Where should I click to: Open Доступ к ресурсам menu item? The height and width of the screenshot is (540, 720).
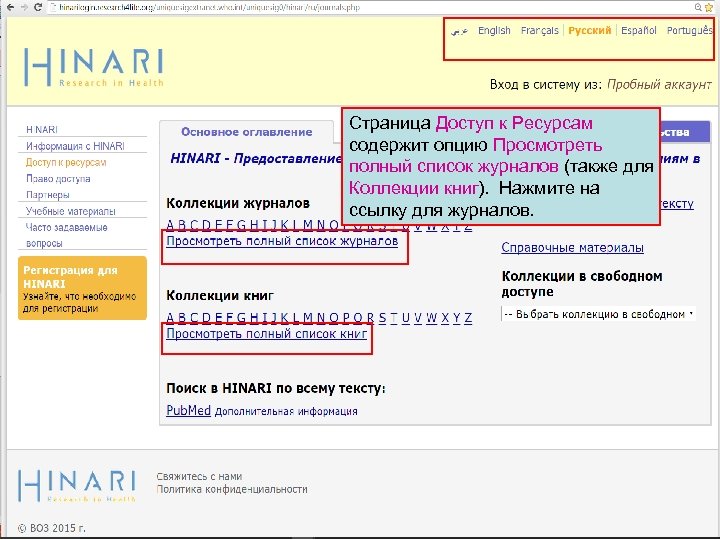[x=66, y=162]
